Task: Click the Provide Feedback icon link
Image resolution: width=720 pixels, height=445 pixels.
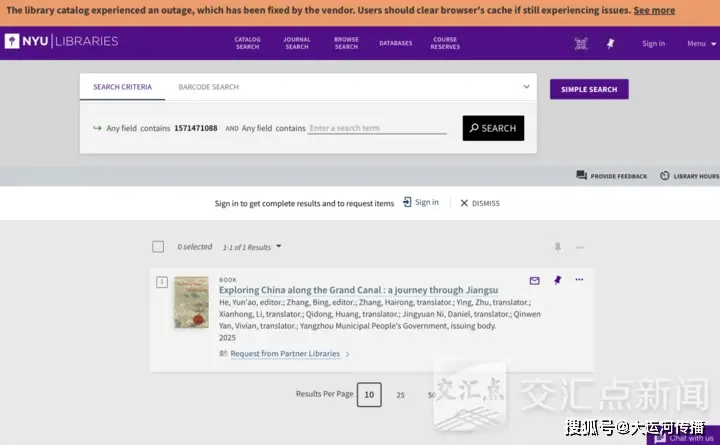Action: (x=582, y=176)
